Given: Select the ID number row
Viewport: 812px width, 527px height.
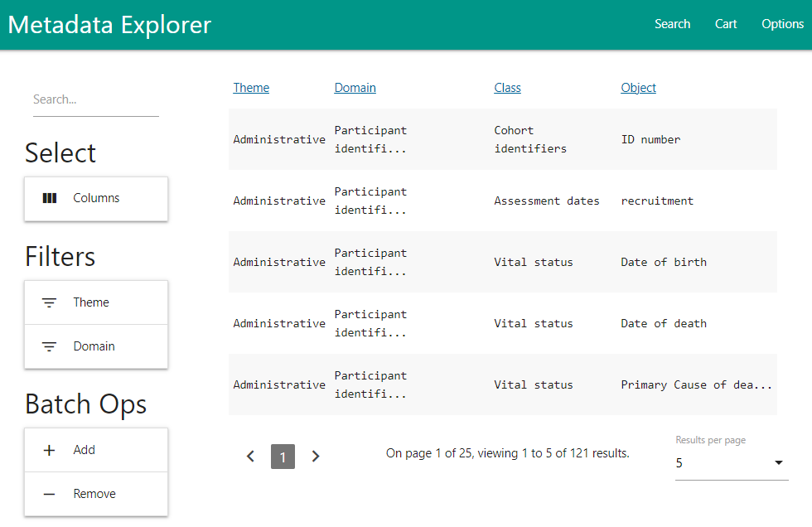Looking at the screenshot, I should 502,139.
